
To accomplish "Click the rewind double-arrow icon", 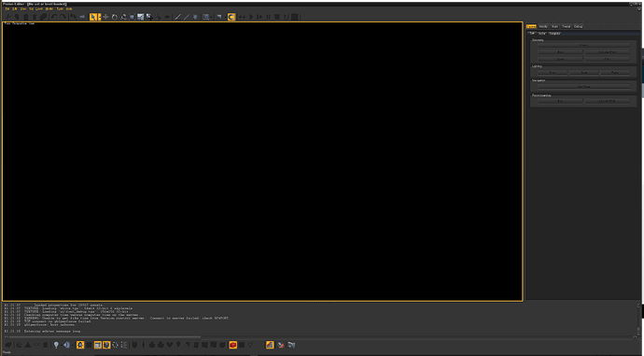I will click(242, 17).
